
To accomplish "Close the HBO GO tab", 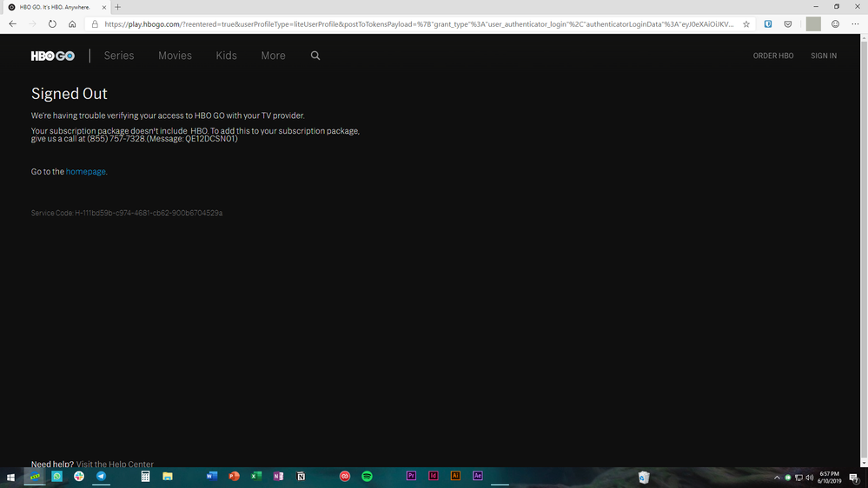I will tap(104, 7).
